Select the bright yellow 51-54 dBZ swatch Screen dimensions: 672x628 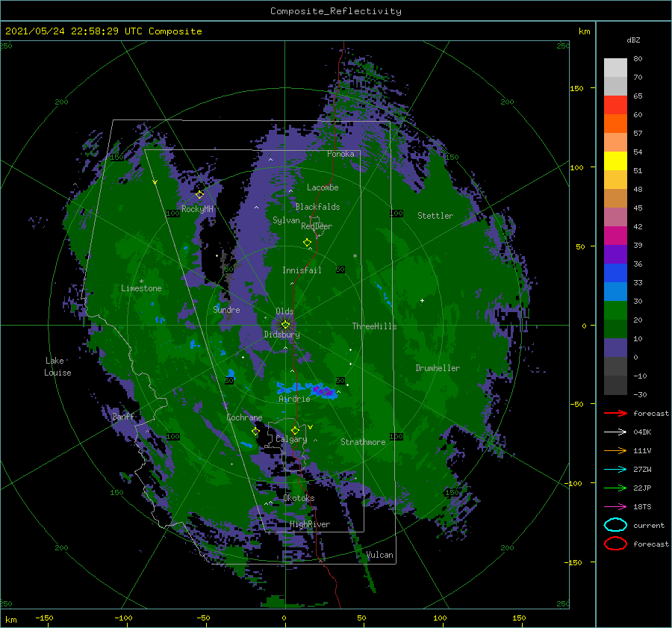(x=615, y=161)
